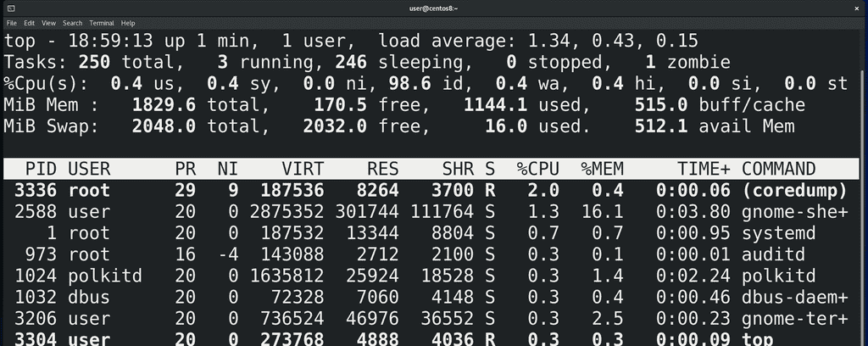Open the File menu
Viewport: 868px width, 346px height.
(11, 23)
